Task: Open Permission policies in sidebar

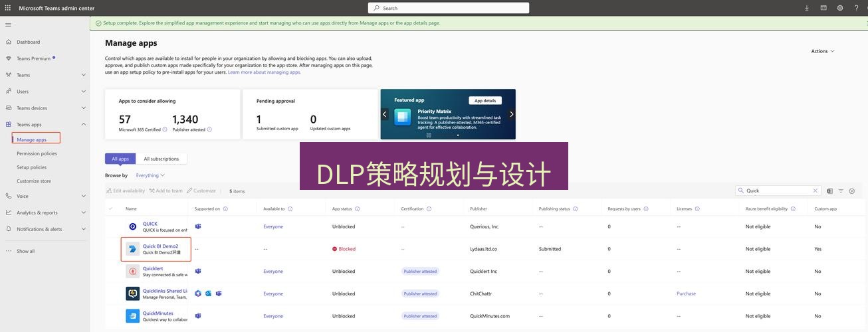Action: point(37,153)
